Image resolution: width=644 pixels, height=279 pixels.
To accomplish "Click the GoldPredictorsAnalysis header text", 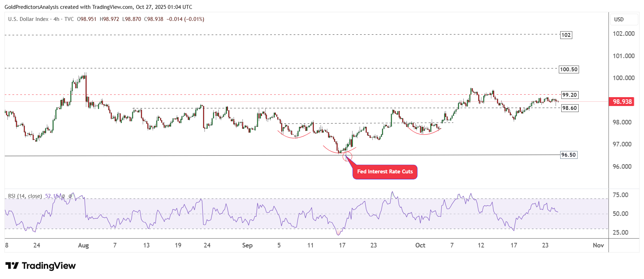I will (x=33, y=7).
